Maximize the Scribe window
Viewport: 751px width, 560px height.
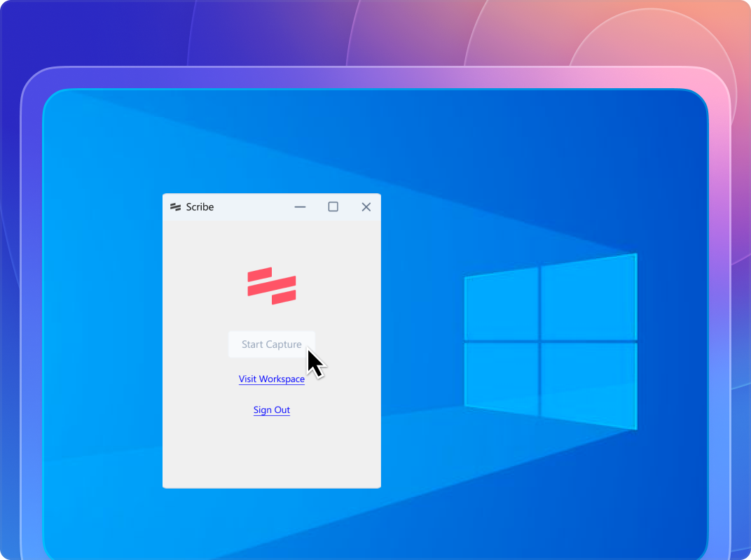[333, 206]
